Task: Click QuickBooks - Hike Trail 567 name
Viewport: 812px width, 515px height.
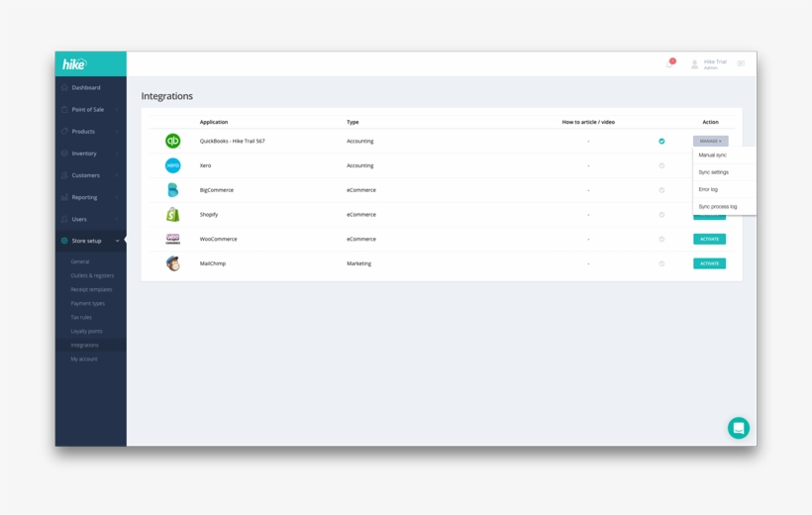Action: point(232,141)
